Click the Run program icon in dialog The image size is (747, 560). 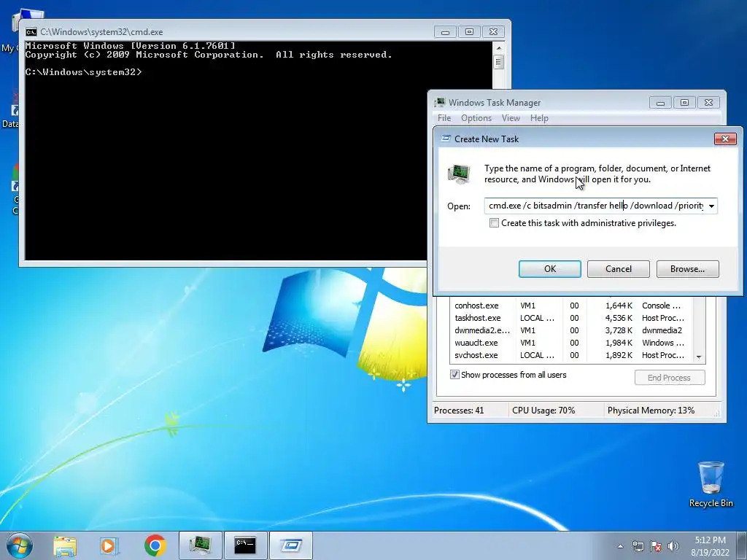(x=459, y=174)
